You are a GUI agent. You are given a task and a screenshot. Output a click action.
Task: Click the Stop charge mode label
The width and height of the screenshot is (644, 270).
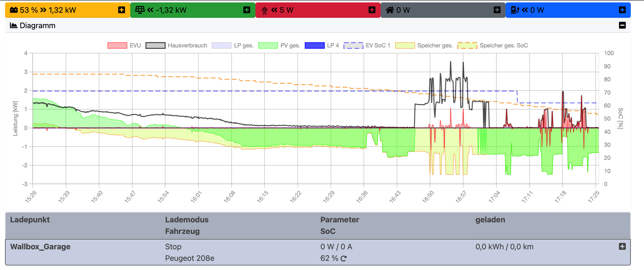pos(173,247)
